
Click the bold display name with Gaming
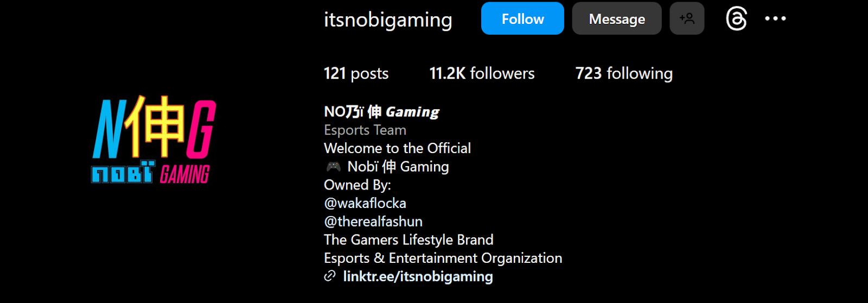(381, 112)
